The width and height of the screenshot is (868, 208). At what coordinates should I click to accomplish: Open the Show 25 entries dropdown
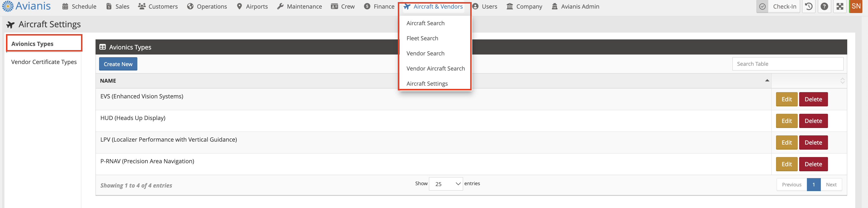pyautogui.click(x=446, y=184)
